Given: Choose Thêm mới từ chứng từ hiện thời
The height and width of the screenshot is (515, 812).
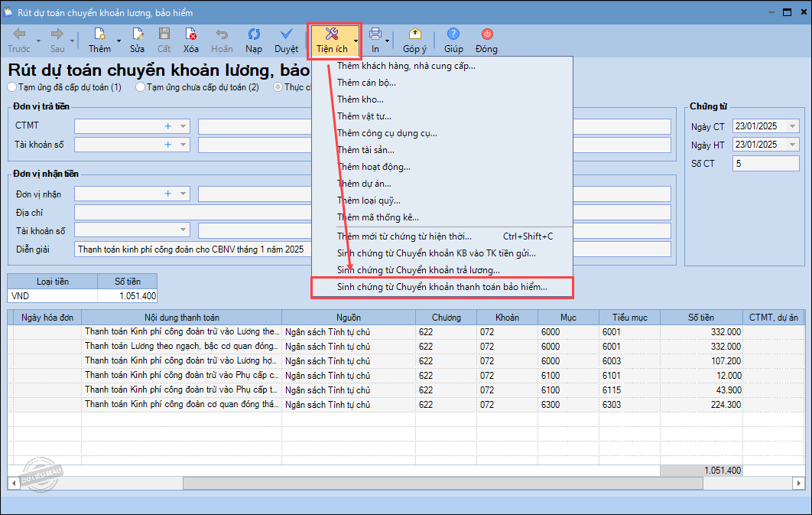Looking at the screenshot, I should tap(442, 236).
